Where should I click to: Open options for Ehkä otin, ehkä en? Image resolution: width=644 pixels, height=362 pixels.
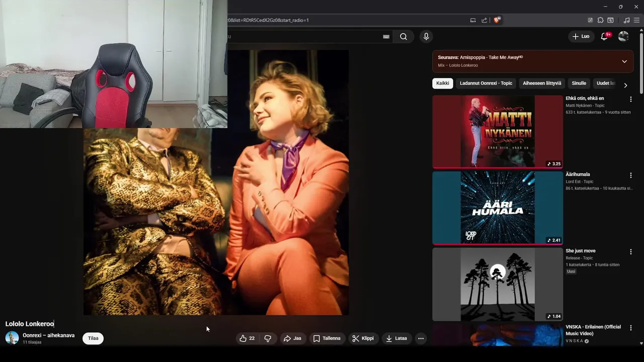coord(630,100)
